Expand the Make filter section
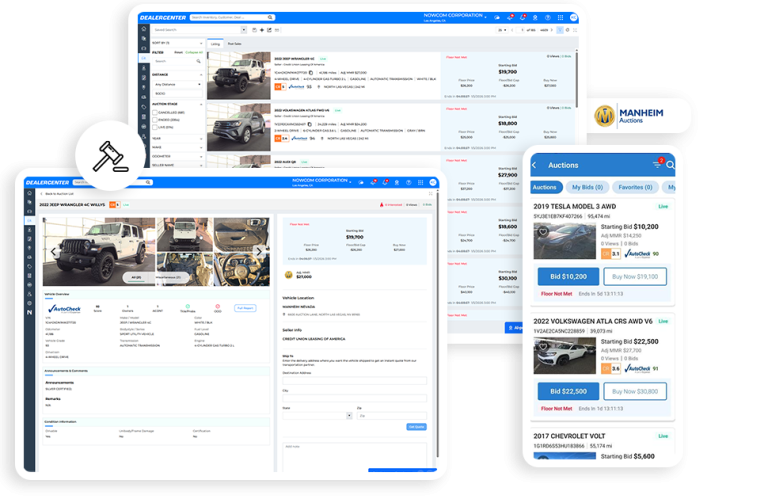768x499 pixels. coord(177,147)
